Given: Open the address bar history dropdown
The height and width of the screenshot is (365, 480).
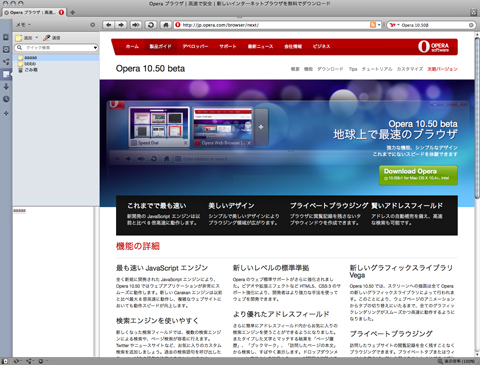Looking at the screenshot, I should 379,25.
